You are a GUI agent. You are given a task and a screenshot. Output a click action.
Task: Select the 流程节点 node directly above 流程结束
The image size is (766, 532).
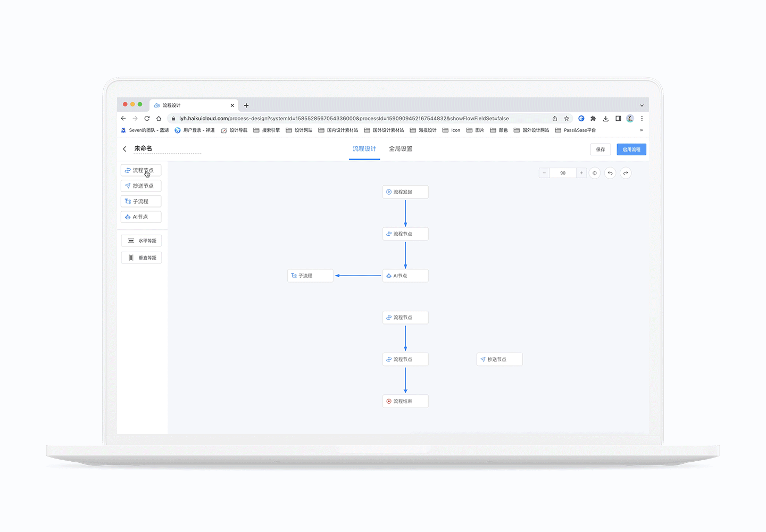click(405, 360)
